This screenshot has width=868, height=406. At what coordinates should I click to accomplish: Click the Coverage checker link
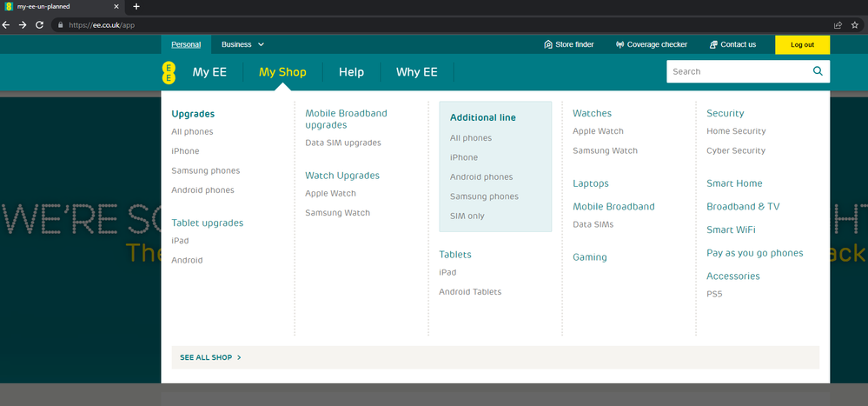[x=652, y=44]
